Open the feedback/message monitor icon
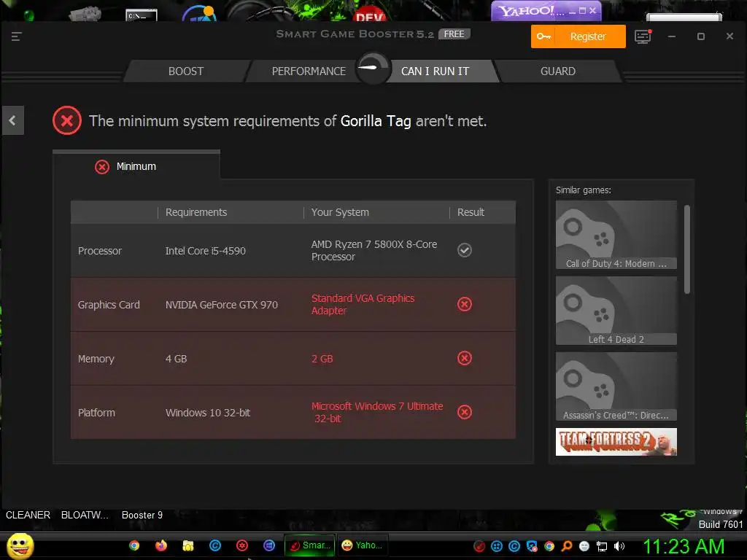The height and width of the screenshot is (560, 747). click(643, 36)
